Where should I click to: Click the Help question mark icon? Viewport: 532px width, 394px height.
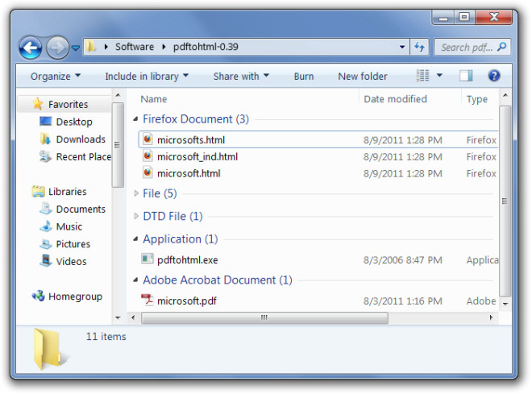click(494, 76)
